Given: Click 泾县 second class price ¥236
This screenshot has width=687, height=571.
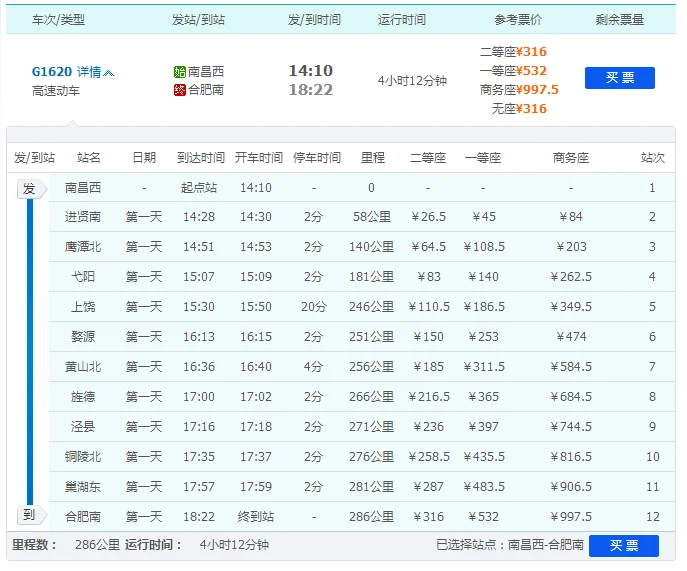Looking at the screenshot, I should (x=428, y=426).
